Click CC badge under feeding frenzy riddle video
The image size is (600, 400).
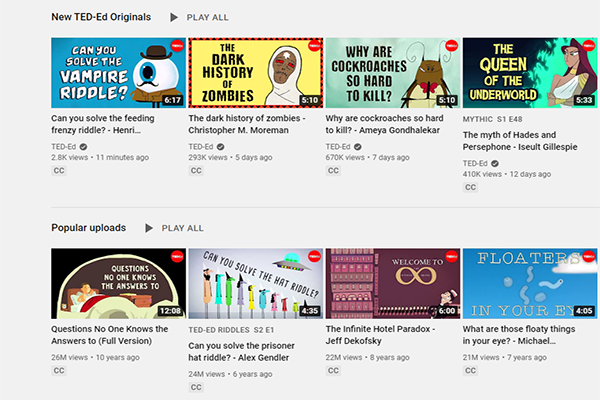pos(59,171)
